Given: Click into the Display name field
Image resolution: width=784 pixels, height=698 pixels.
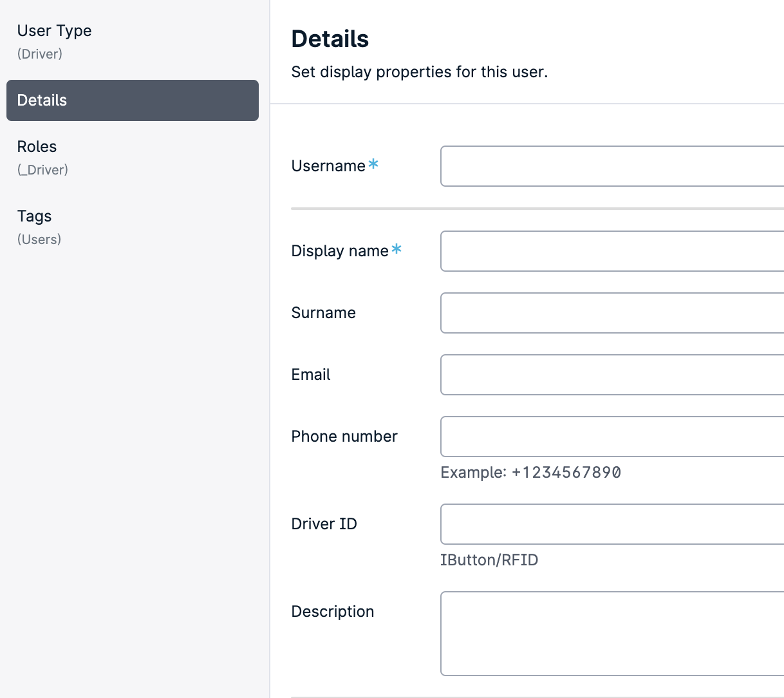Looking at the screenshot, I should click(x=612, y=251).
